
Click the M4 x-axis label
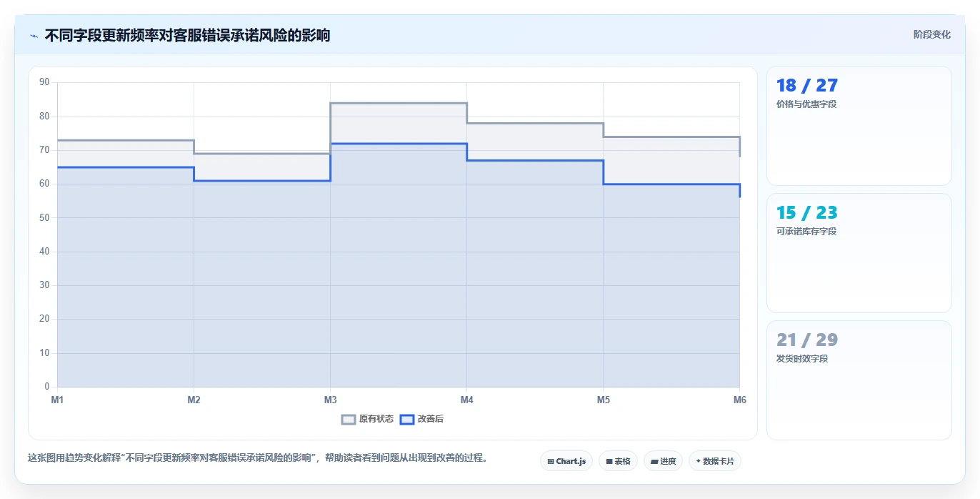[x=466, y=400]
